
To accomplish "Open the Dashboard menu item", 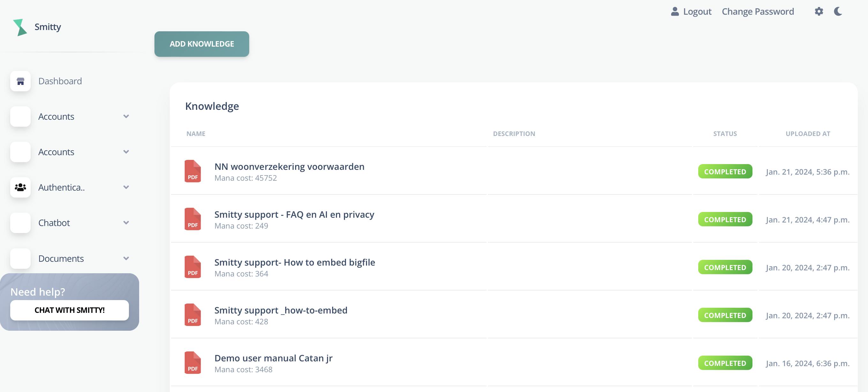I will (x=60, y=81).
